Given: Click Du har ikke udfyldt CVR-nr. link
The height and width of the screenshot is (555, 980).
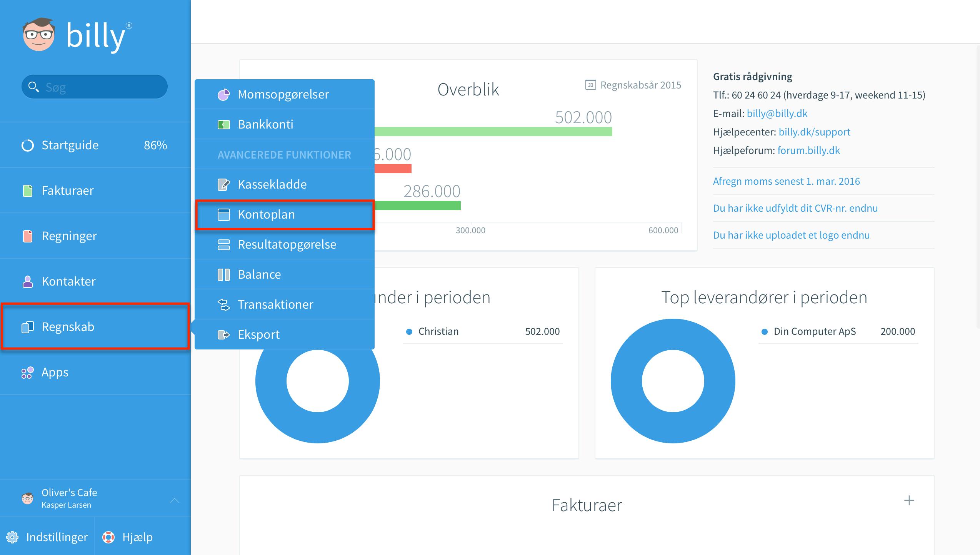Looking at the screenshot, I should [x=795, y=208].
